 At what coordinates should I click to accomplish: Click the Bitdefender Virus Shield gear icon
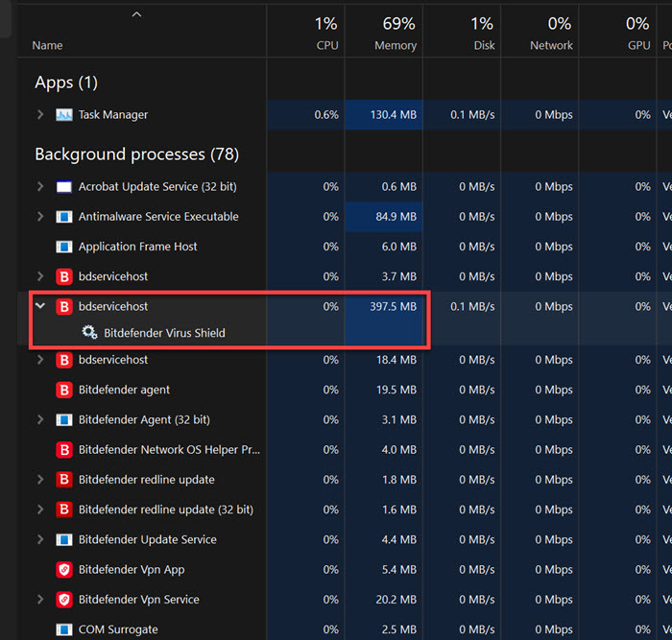[x=89, y=333]
